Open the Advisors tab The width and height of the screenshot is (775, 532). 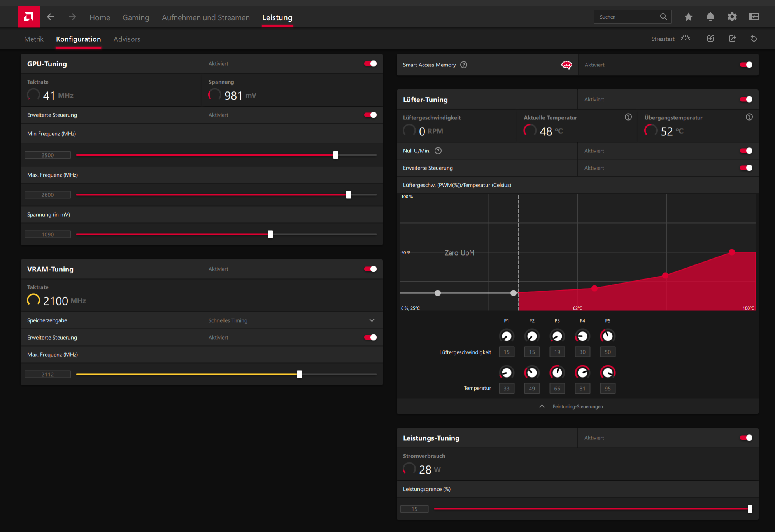point(127,39)
